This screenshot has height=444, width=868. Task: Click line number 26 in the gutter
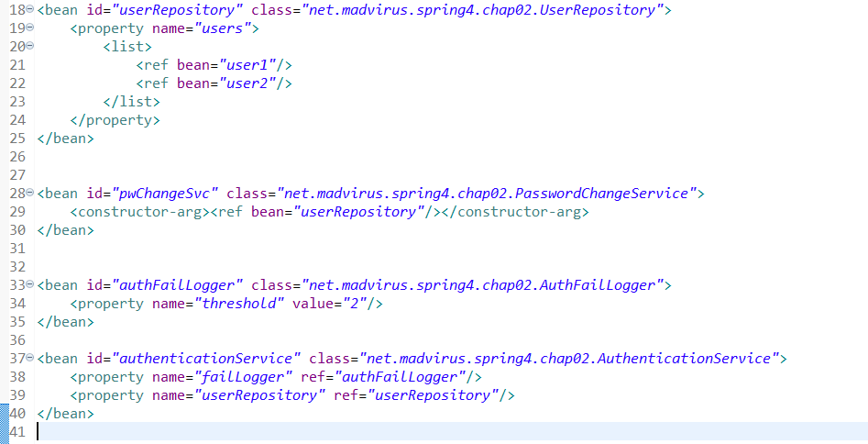pyautogui.click(x=17, y=157)
